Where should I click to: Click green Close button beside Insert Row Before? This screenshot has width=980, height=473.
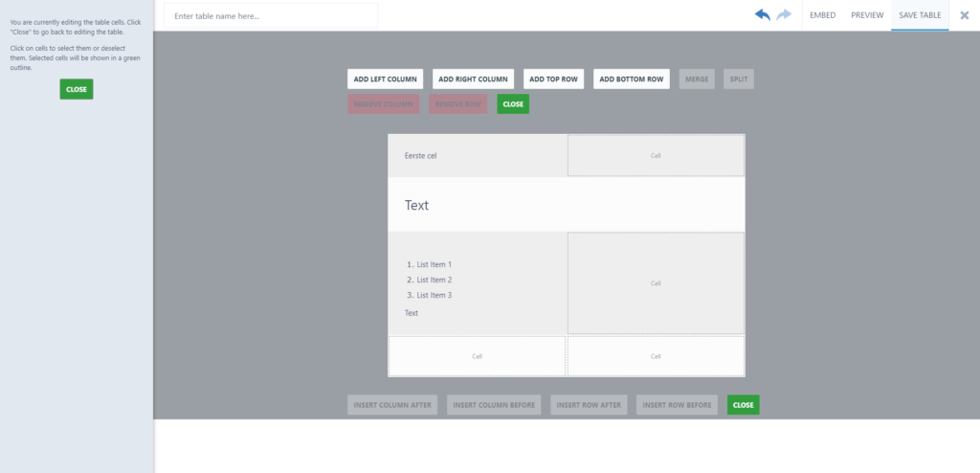point(743,405)
